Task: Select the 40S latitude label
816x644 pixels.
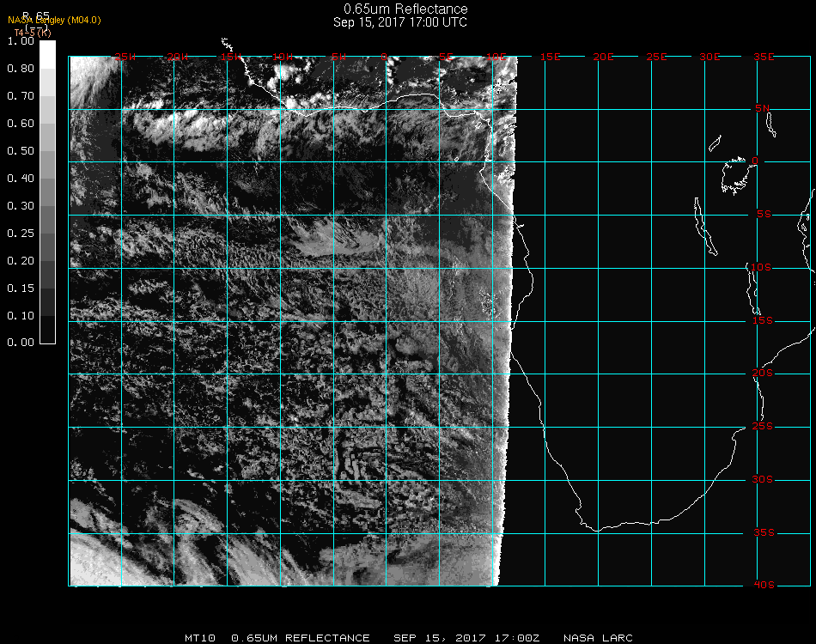Action: pyautogui.click(x=763, y=585)
